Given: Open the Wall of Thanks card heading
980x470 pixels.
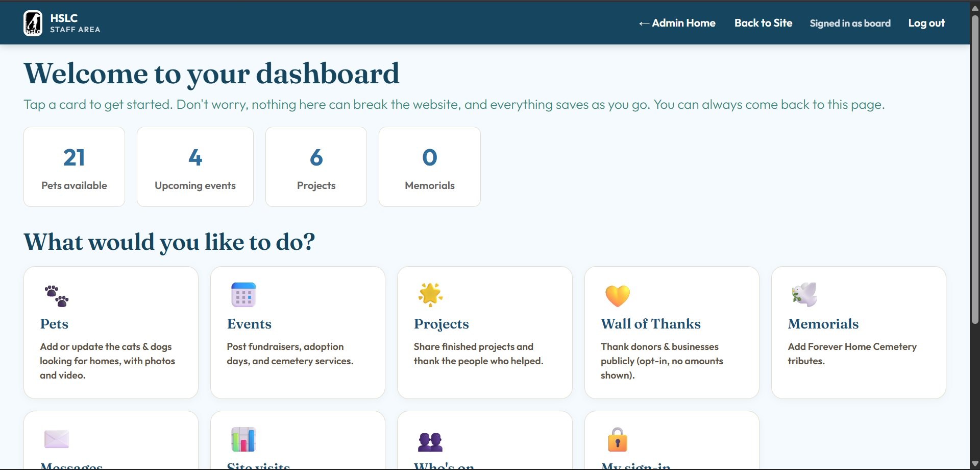Looking at the screenshot, I should (651, 324).
